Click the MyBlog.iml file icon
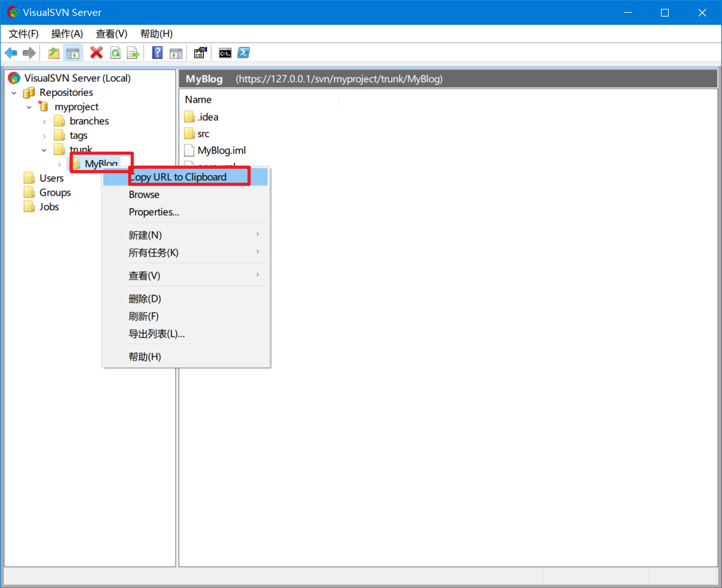 click(x=189, y=150)
